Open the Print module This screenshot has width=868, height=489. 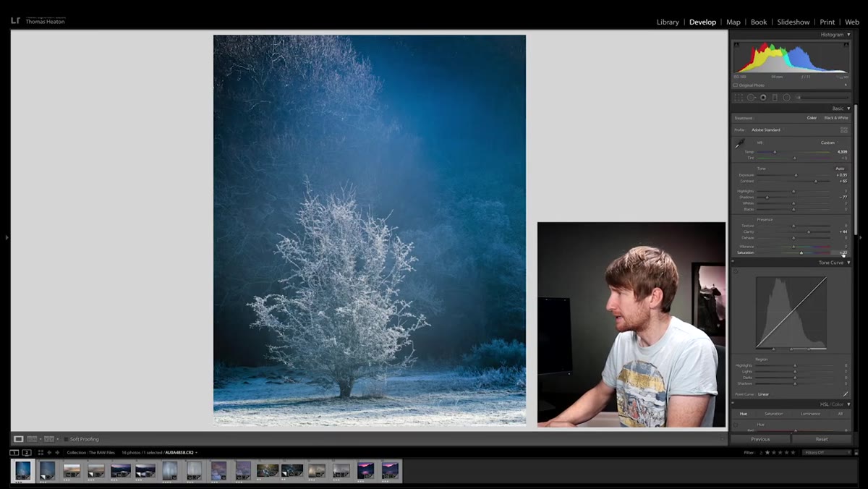(827, 22)
